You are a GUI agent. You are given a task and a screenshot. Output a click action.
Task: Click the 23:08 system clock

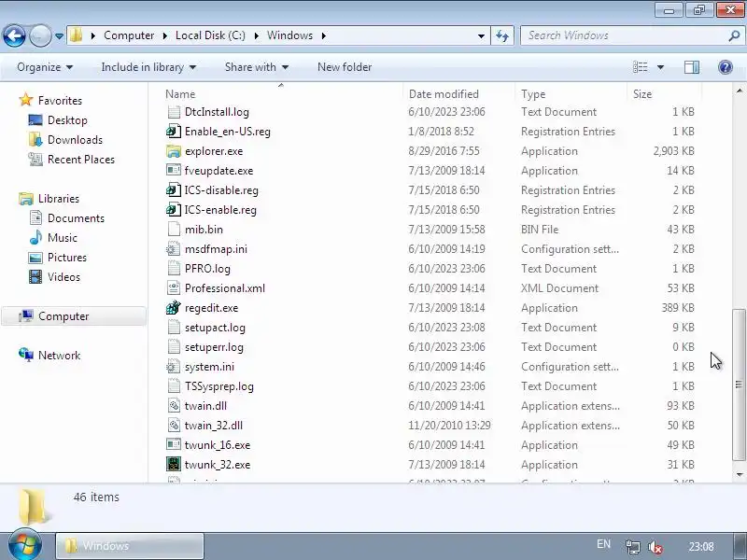(x=701, y=547)
